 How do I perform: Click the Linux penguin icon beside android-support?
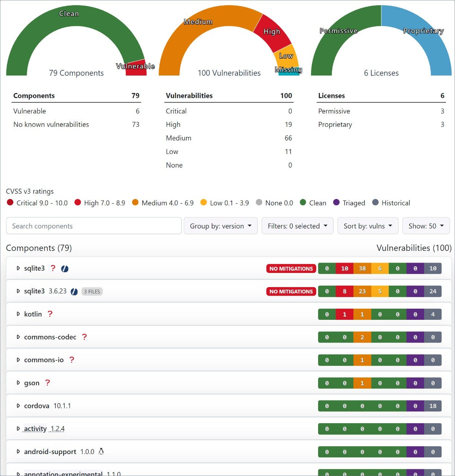pyautogui.click(x=101, y=451)
